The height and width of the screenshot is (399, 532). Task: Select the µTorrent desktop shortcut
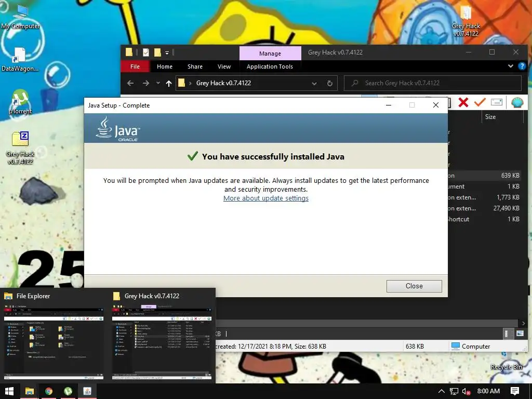[x=20, y=102]
